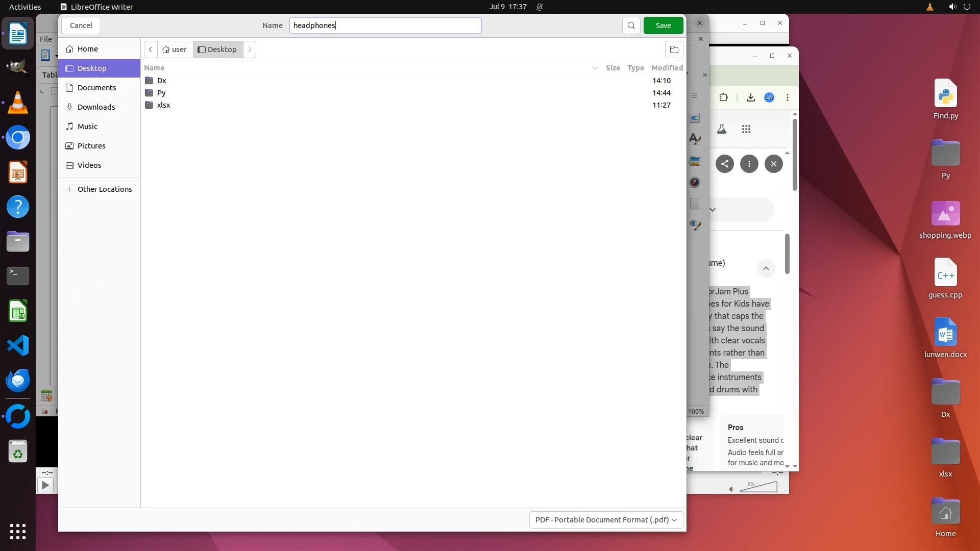Image resolution: width=980 pixels, height=551 pixels.
Task: Create a new folder using the header icon
Action: [674, 49]
